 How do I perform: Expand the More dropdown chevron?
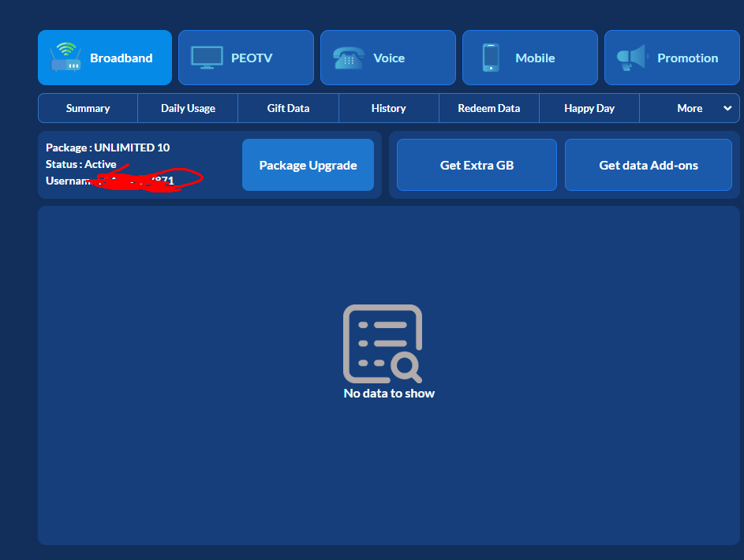tap(727, 108)
